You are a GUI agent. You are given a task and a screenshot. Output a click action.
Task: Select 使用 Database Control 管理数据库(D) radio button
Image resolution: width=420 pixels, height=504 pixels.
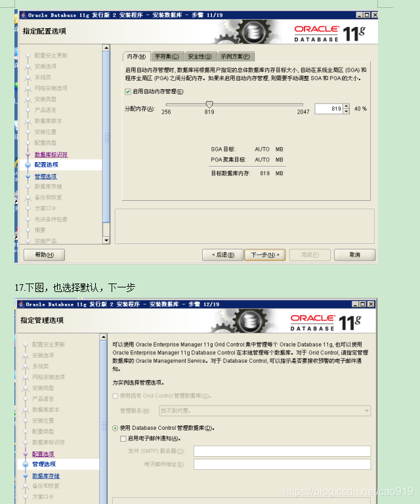point(115,428)
